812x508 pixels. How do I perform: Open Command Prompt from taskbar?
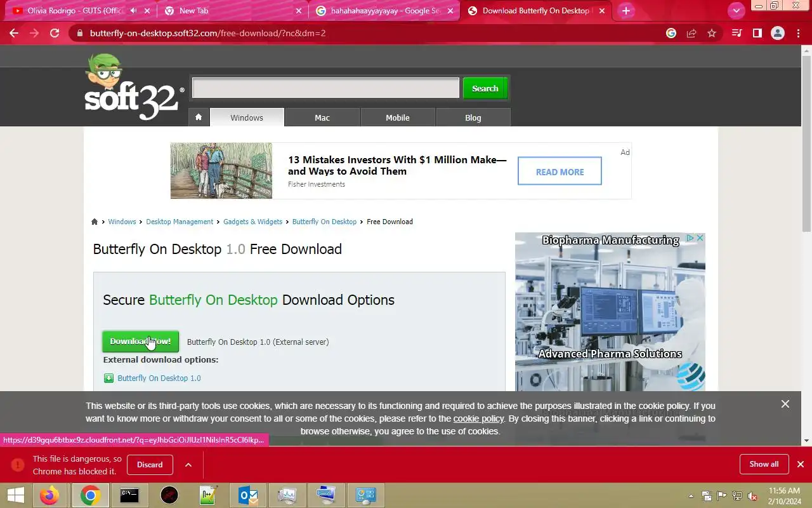pos(129,495)
